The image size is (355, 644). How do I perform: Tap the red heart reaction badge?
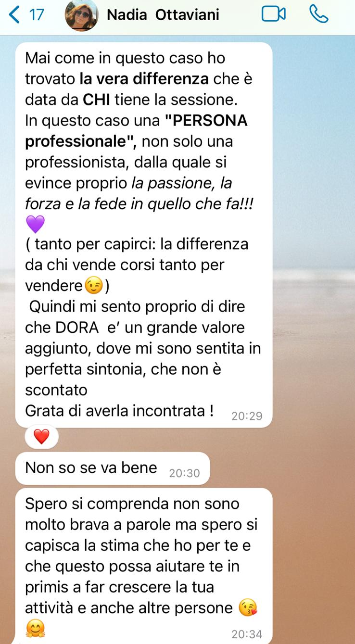[42, 436]
